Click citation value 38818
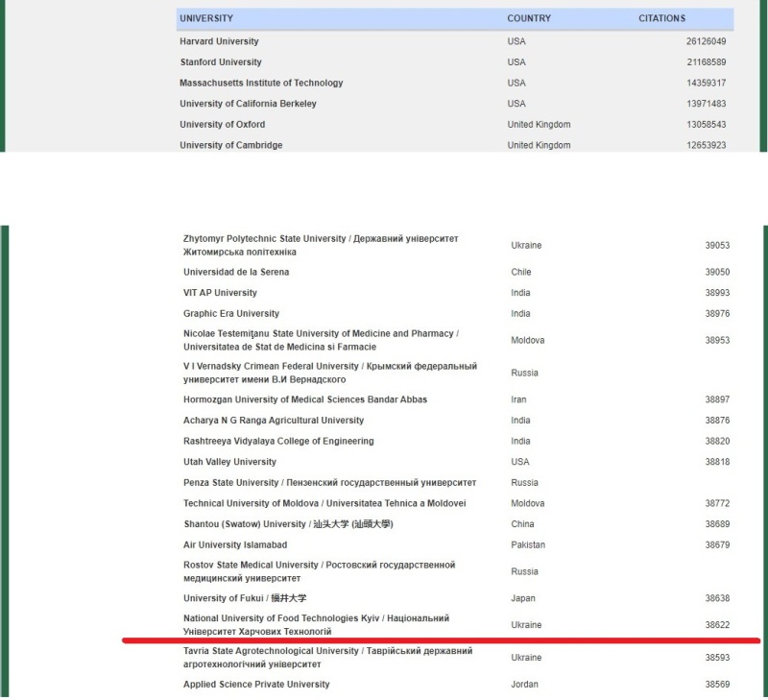 click(x=717, y=462)
